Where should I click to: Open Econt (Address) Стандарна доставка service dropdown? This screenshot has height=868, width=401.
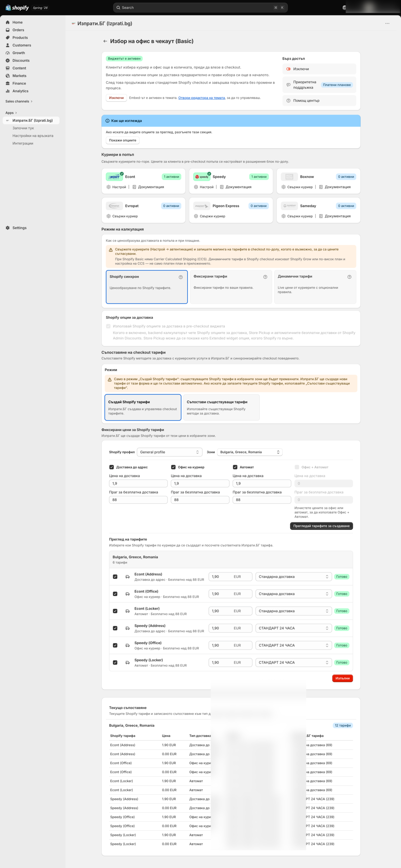(293, 577)
